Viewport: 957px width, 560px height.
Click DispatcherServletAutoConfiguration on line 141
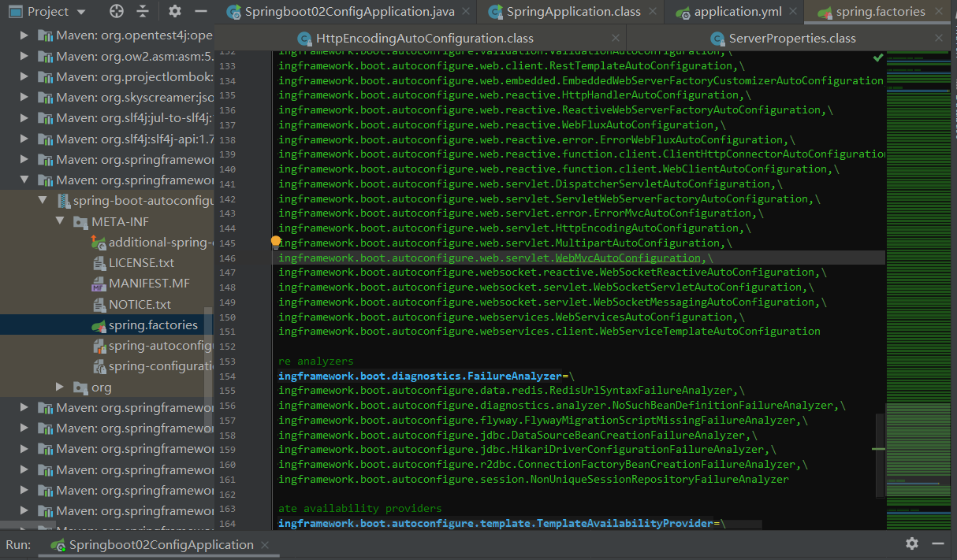(x=662, y=184)
